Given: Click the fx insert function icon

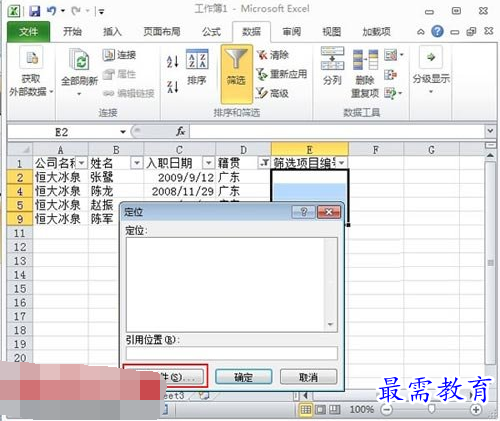Looking at the screenshot, I should point(180,132).
